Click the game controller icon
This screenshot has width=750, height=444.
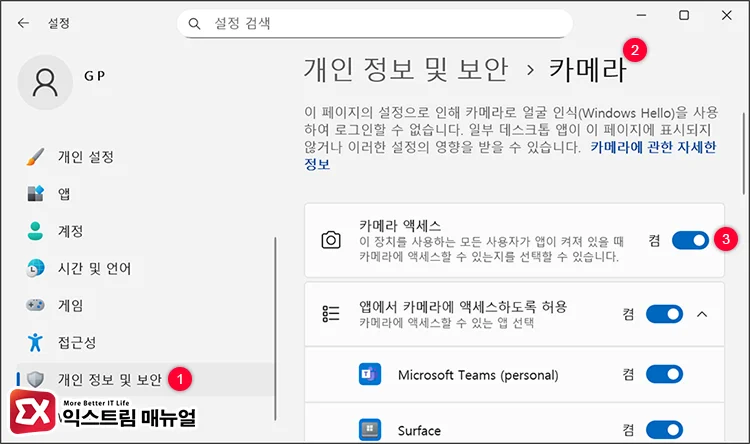coord(35,305)
